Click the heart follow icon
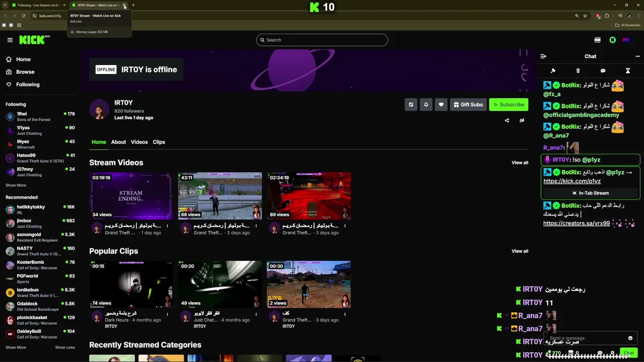The image size is (644, 362). (x=441, y=105)
